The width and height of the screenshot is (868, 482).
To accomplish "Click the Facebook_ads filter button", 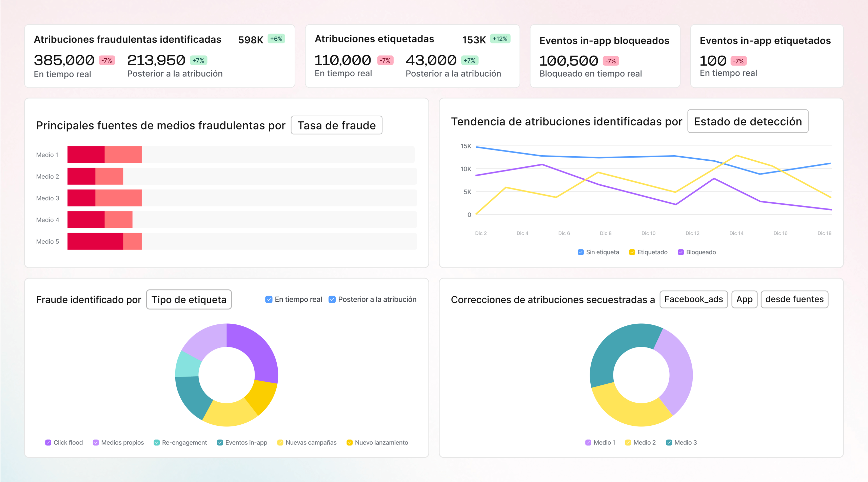I will (693, 299).
